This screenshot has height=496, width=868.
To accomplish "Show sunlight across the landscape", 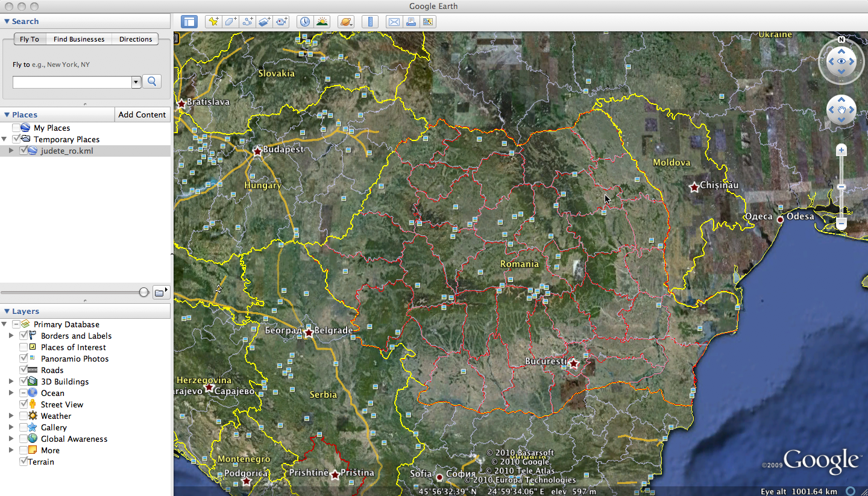I will [x=322, y=22].
